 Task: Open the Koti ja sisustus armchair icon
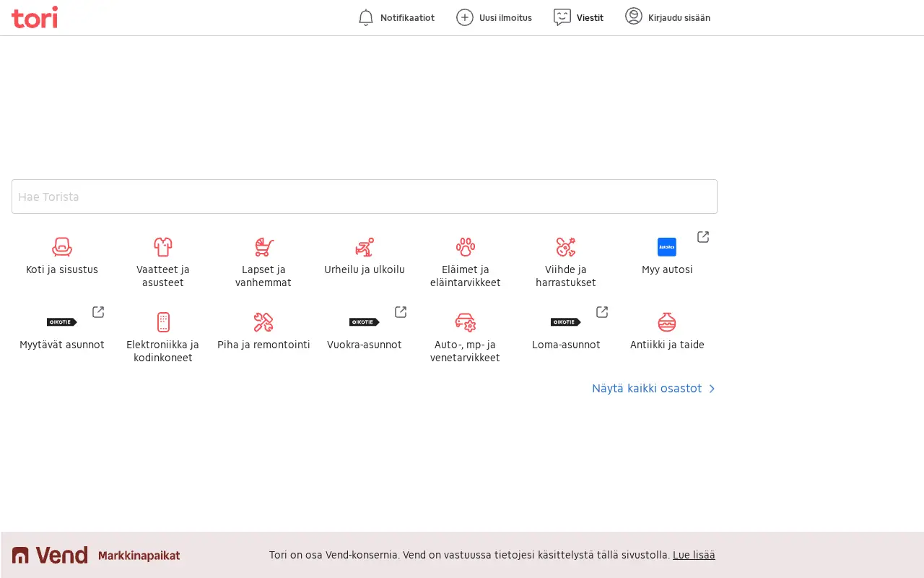[x=62, y=247]
